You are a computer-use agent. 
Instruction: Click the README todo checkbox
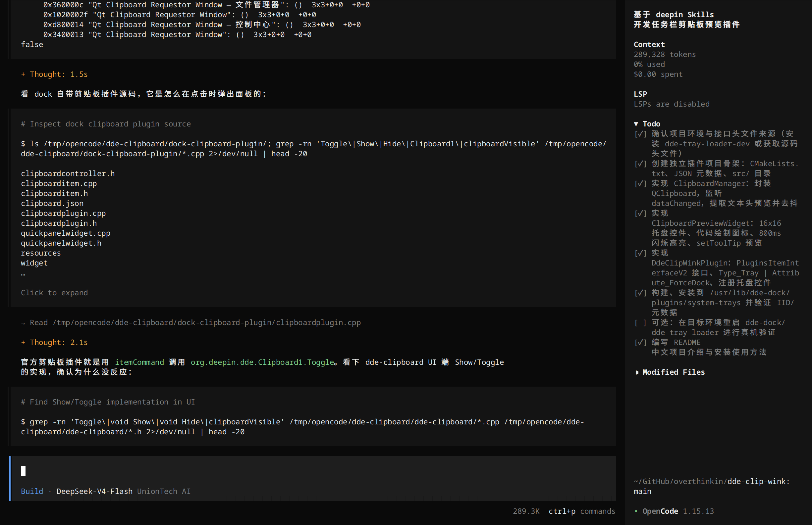tap(640, 342)
